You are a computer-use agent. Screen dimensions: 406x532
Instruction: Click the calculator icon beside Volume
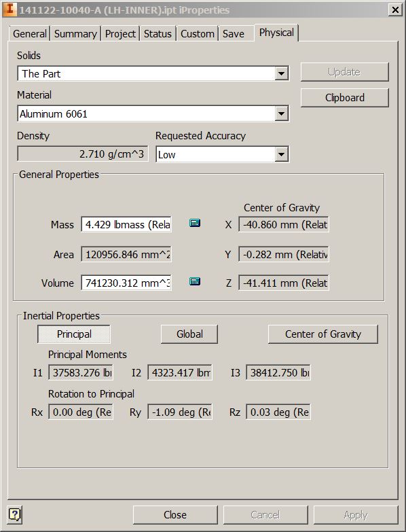195,281
